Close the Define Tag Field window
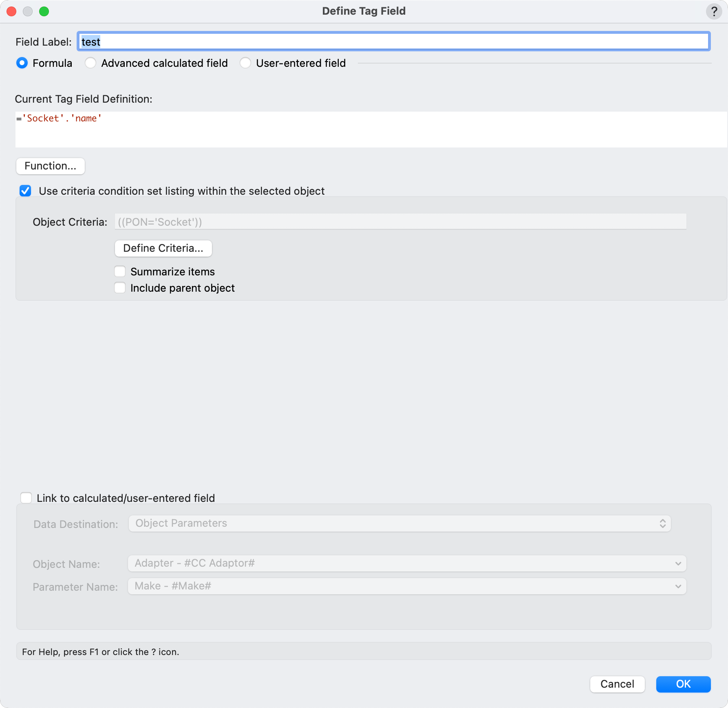This screenshot has height=708, width=728. (11, 11)
